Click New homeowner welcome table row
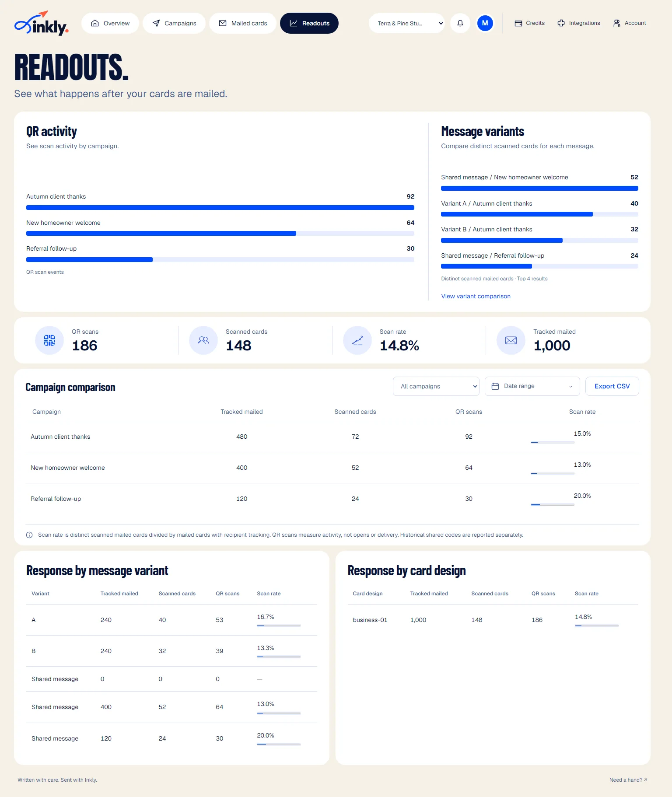Screen dimensions: 672x797 pos(332,468)
